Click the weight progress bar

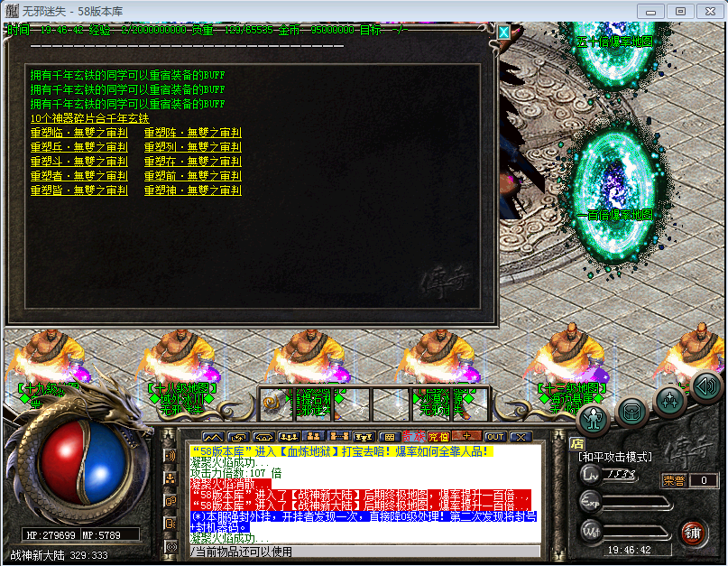(637, 532)
